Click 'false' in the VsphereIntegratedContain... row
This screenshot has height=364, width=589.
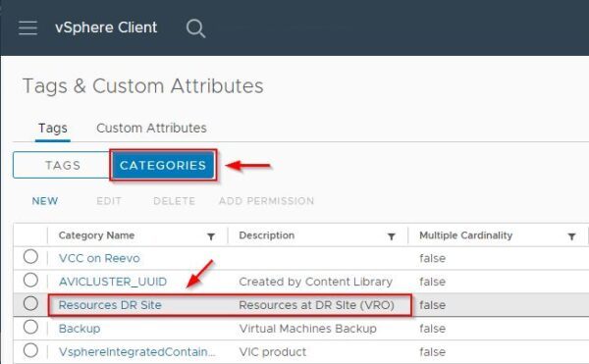click(432, 352)
